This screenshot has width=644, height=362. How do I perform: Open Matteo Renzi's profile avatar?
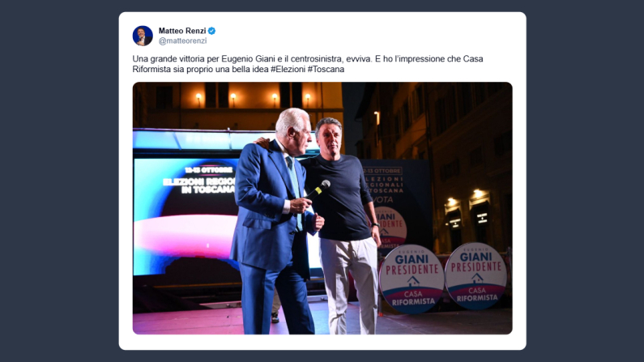[143, 36]
